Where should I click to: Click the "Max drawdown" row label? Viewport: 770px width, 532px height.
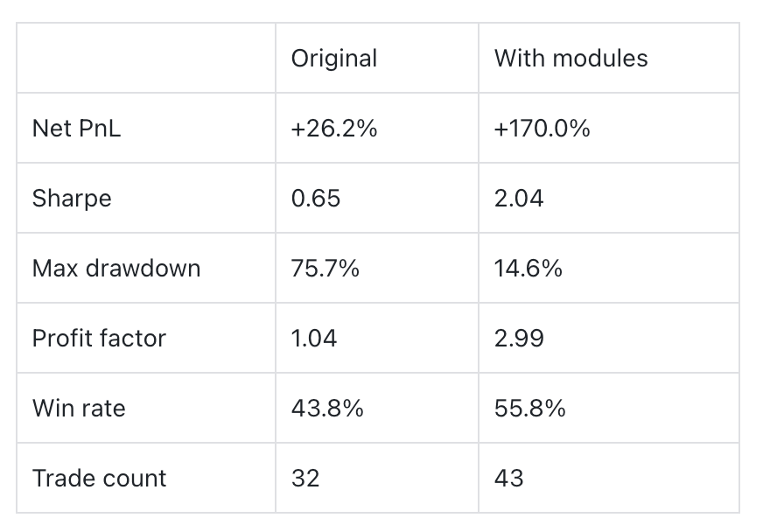click(116, 269)
